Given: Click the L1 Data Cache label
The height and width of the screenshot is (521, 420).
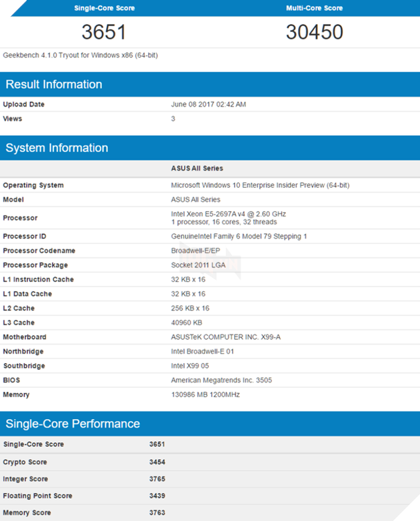Looking at the screenshot, I should click(x=27, y=294).
